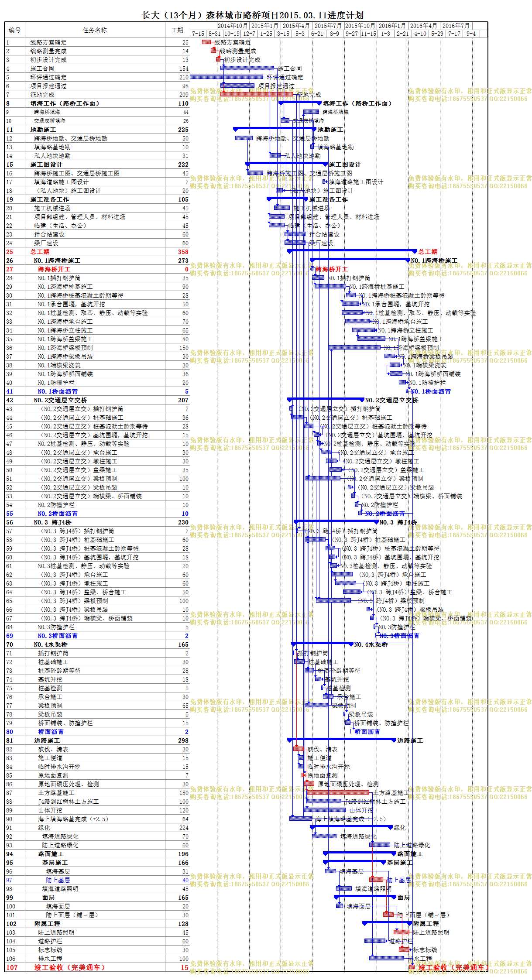Viewport: 532px width, 980px height.
Task: Click the NO.1跨海桥梁板预制 Gantt bar
Action: (x=354, y=347)
